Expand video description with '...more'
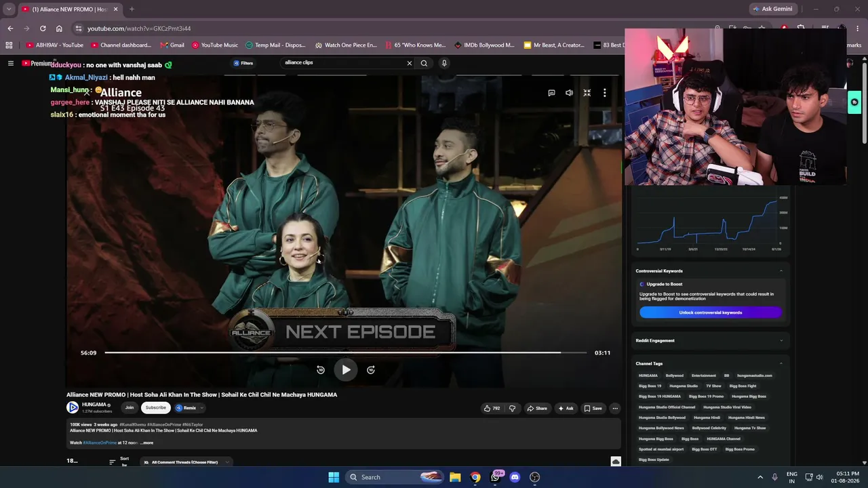The image size is (868, 488). click(x=146, y=443)
